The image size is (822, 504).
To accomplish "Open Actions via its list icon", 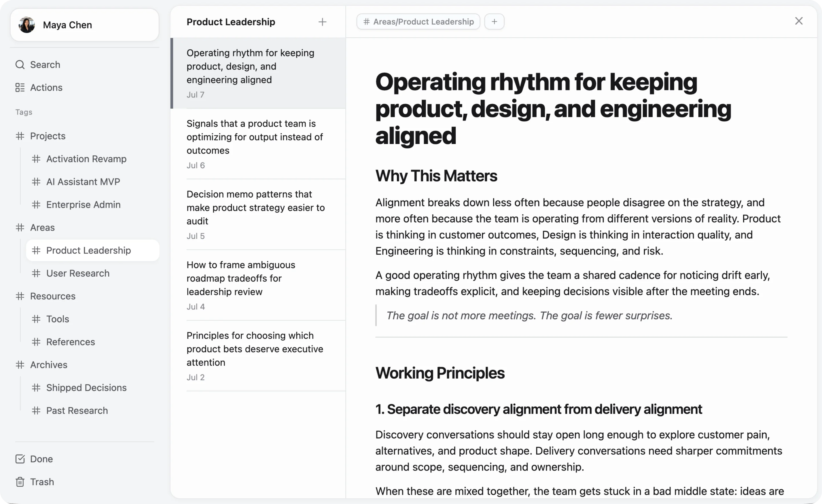I will [x=20, y=87].
